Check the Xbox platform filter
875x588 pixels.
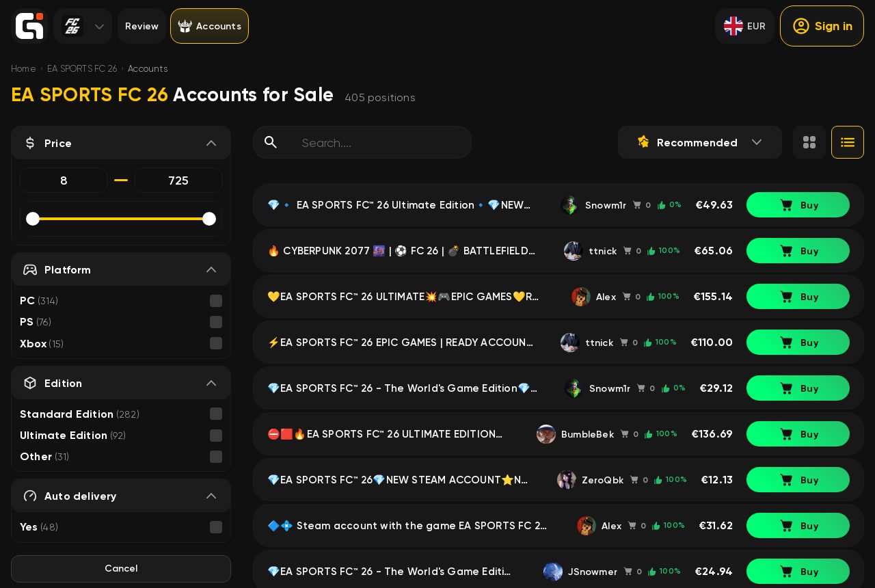coord(216,343)
